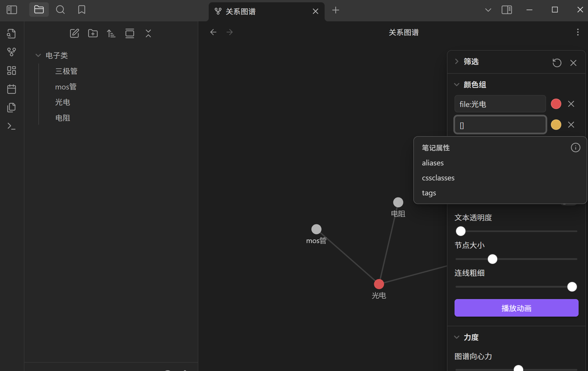Viewport: 588px width, 371px height.
Task: Open the 三极管 note
Action: 66,71
